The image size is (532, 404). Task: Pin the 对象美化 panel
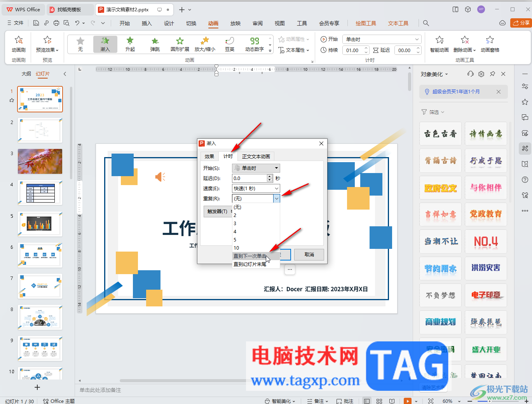(x=492, y=74)
